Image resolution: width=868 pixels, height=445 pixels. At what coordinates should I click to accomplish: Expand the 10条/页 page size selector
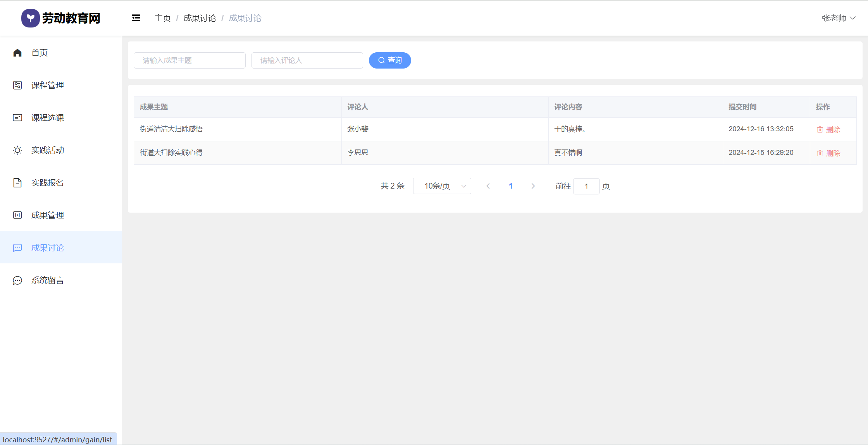pyautogui.click(x=442, y=186)
